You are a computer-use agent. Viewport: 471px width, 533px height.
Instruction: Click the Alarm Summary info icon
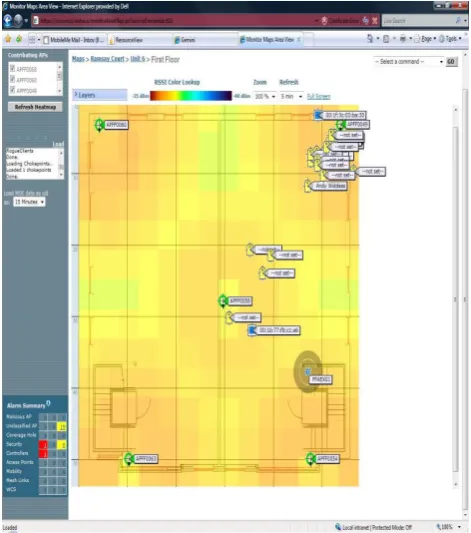pyautogui.click(x=48, y=403)
